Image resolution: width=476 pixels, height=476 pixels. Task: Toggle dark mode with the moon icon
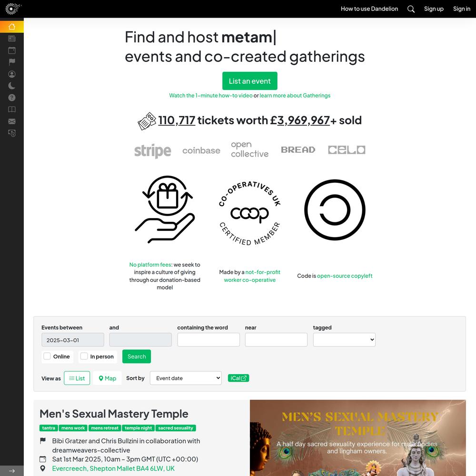[12, 86]
